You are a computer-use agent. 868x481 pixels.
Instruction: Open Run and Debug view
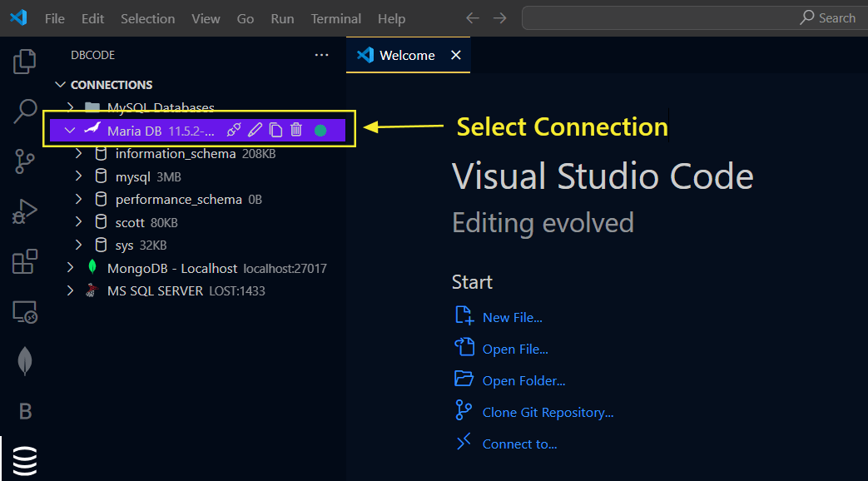[x=24, y=211]
